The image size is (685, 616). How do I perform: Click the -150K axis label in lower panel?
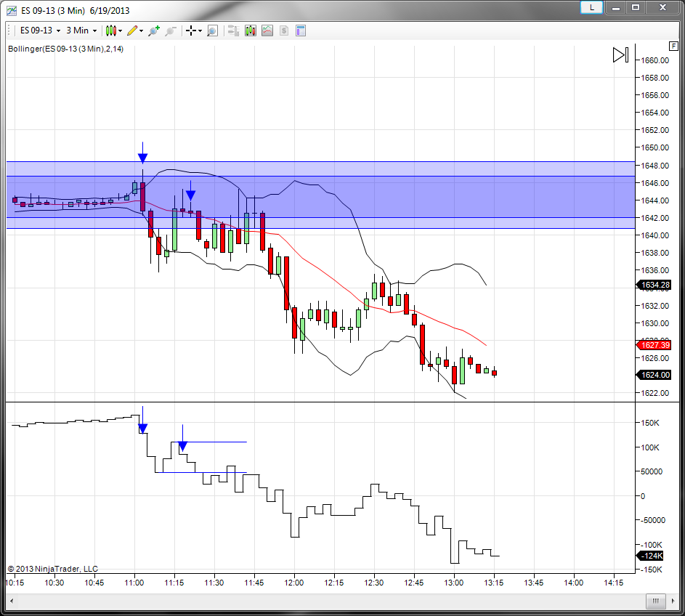[652, 570]
